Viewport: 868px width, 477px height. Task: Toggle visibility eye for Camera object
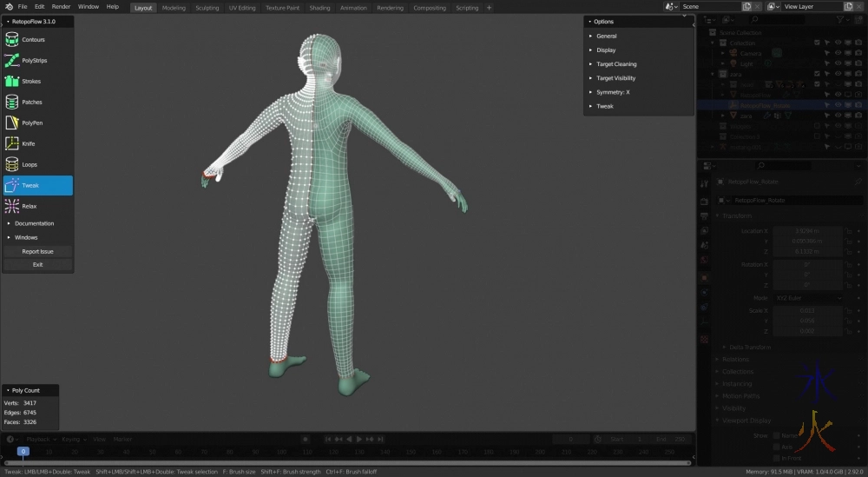[838, 53]
